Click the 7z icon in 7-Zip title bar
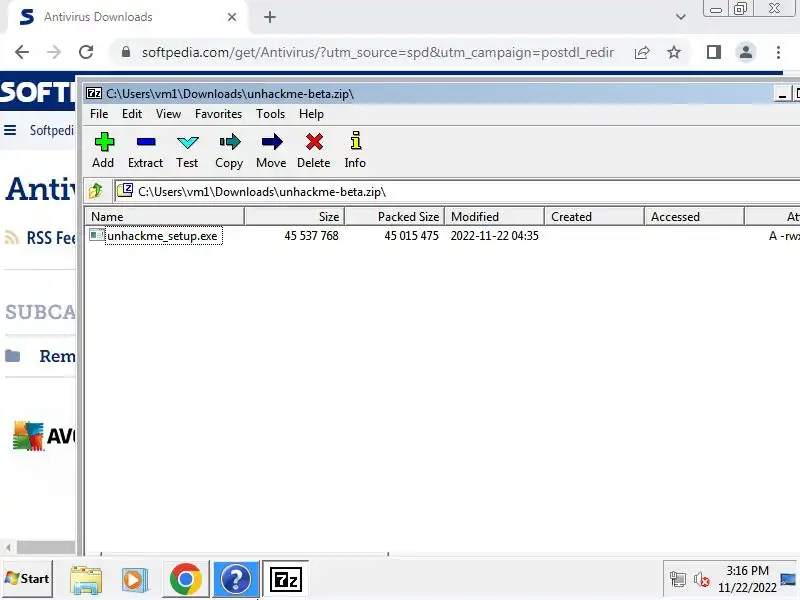Image resolution: width=800 pixels, height=600 pixels. coord(94,93)
